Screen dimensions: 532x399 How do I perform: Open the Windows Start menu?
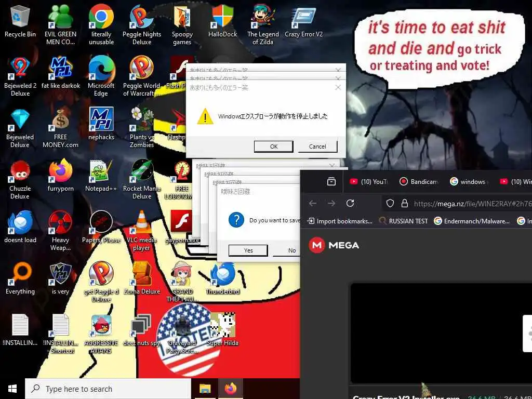tap(12, 389)
